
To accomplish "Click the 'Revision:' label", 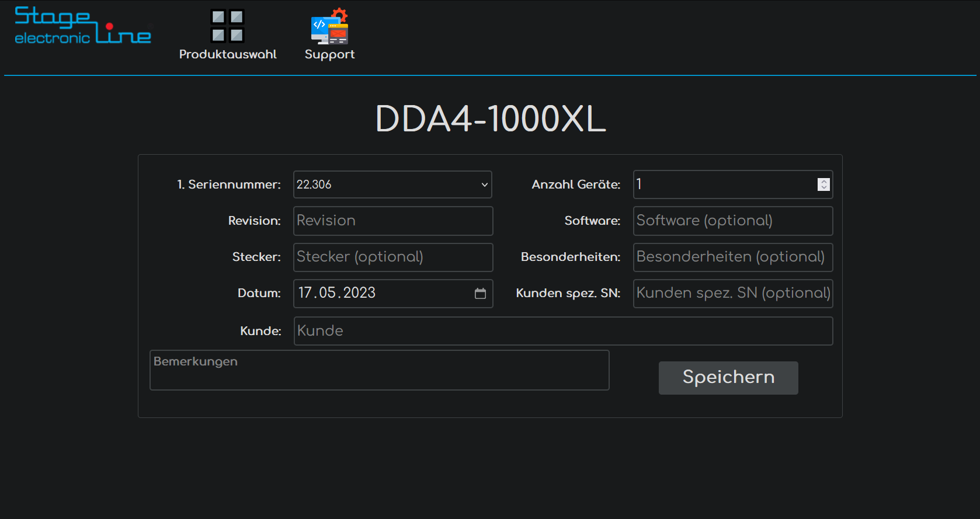I will point(255,221).
